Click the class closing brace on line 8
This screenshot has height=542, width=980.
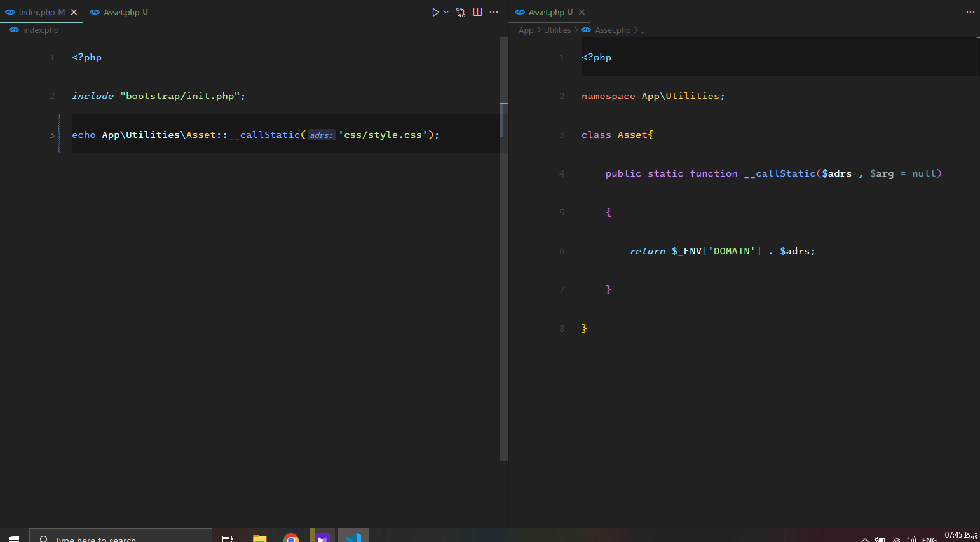pos(584,329)
